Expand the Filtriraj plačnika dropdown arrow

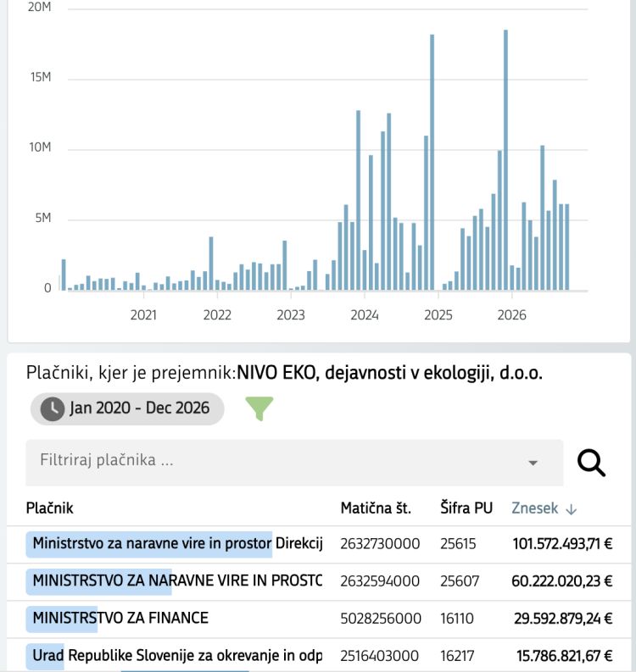coord(533,463)
